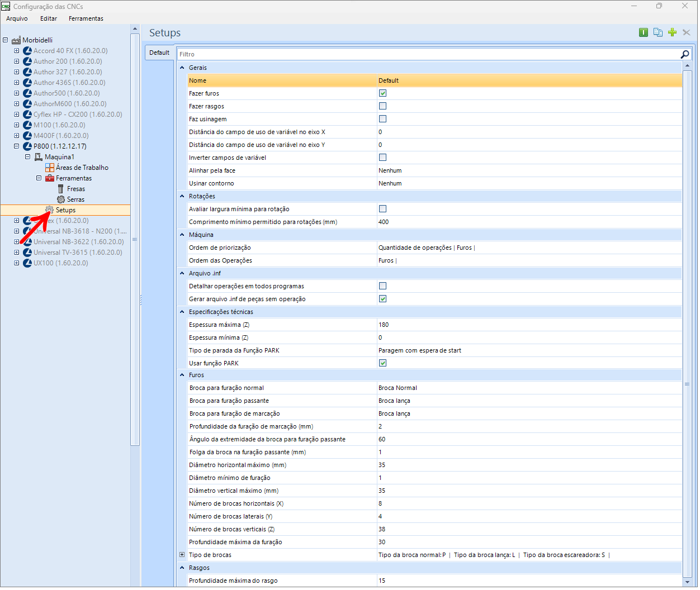
Task: Select the Default setup tab
Action: tap(159, 53)
